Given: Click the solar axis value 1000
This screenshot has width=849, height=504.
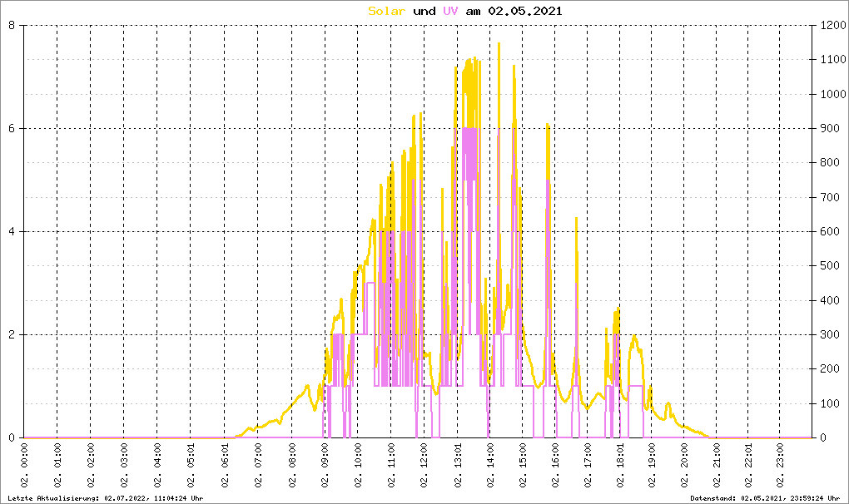Looking at the screenshot, I should click(x=832, y=94).
